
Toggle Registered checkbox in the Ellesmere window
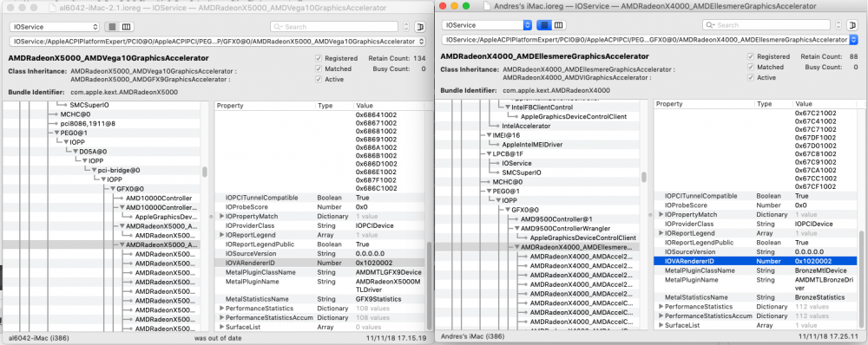point(751,56)
